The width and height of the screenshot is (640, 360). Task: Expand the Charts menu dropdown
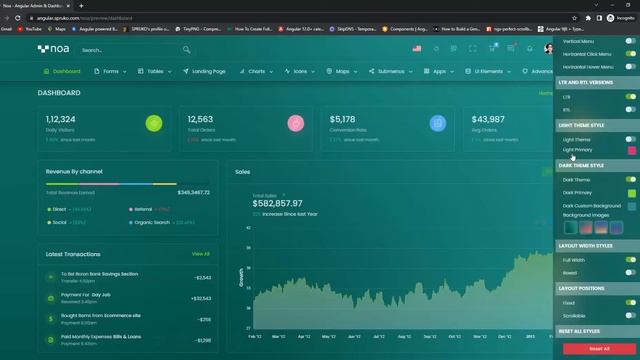click(256, 71)
